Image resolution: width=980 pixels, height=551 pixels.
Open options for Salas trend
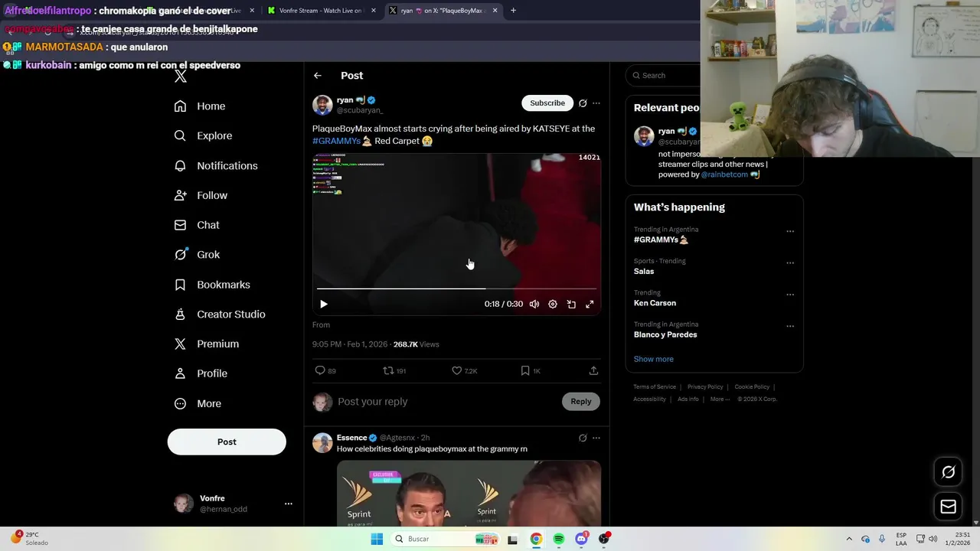(790, 262)
